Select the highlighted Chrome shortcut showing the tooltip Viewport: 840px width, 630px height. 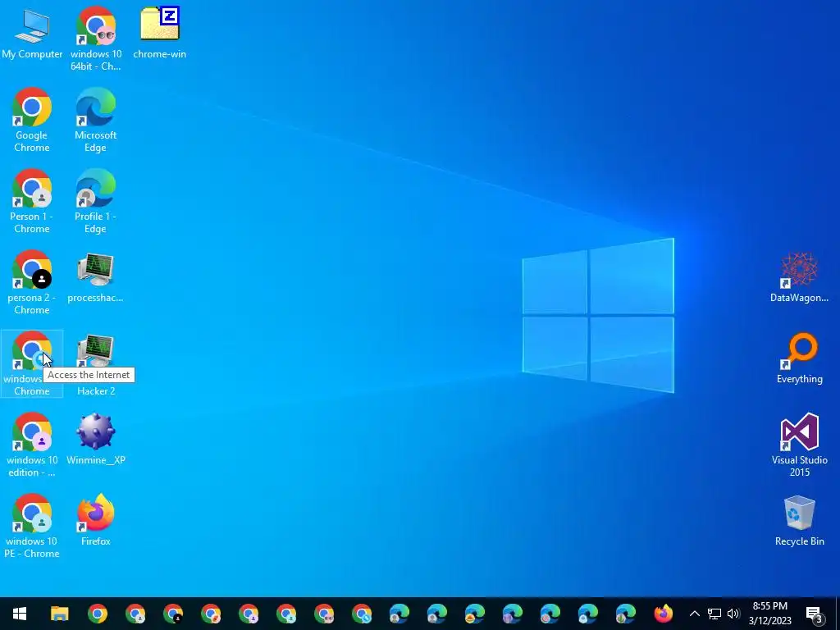(x=32, y=363)
